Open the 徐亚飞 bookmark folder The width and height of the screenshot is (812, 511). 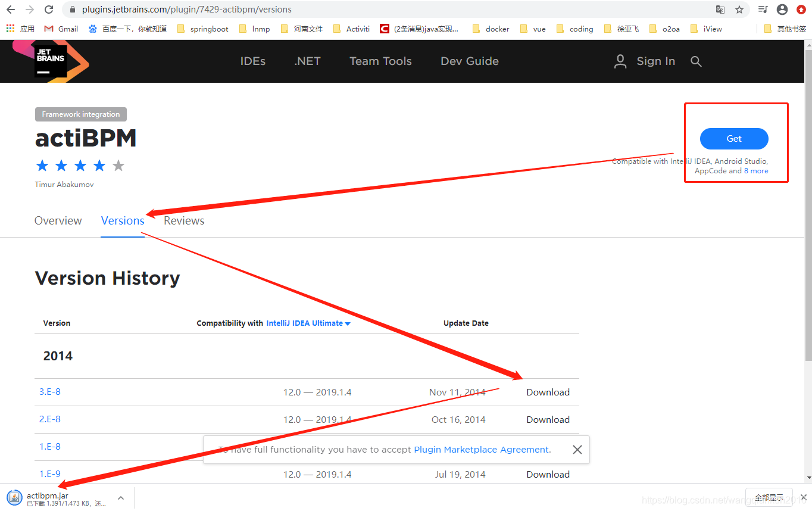pyautogui.click(x=621, y=29)
